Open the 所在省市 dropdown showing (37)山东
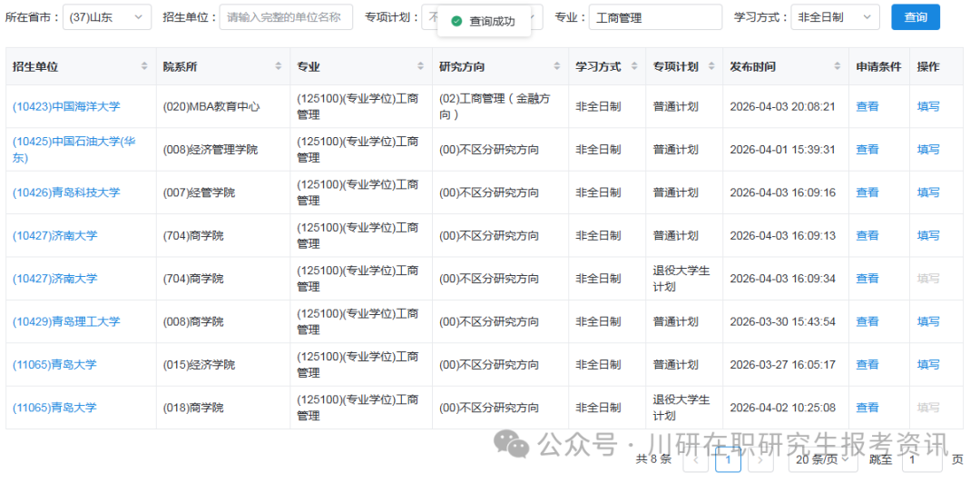The image size is (980, 483). [x=107, y=17]
